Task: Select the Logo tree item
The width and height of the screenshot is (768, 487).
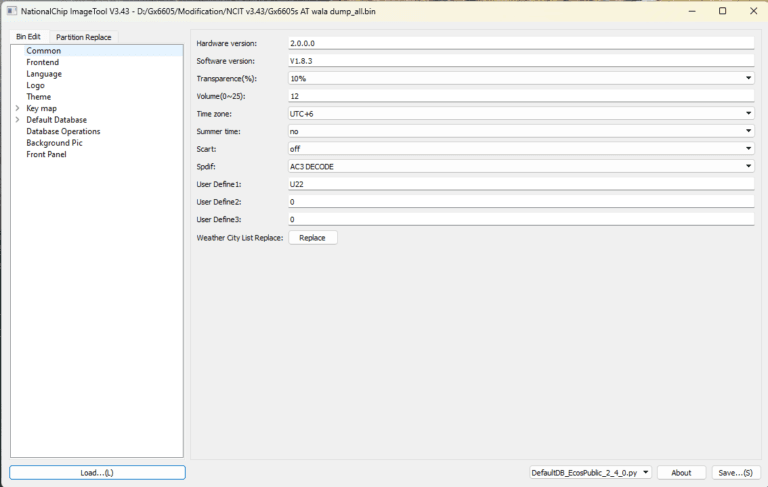Action: click(36, 85)
